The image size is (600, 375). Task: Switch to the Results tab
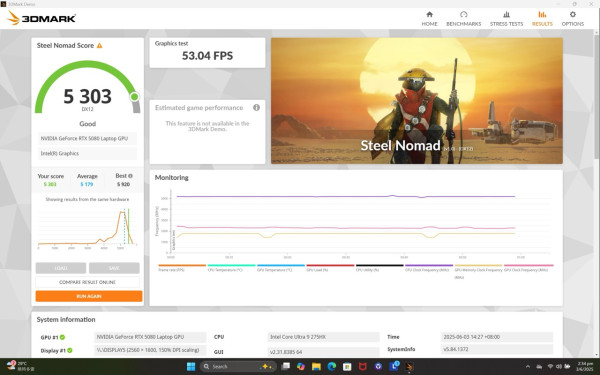pyautogui.click(x=542, y=18)
